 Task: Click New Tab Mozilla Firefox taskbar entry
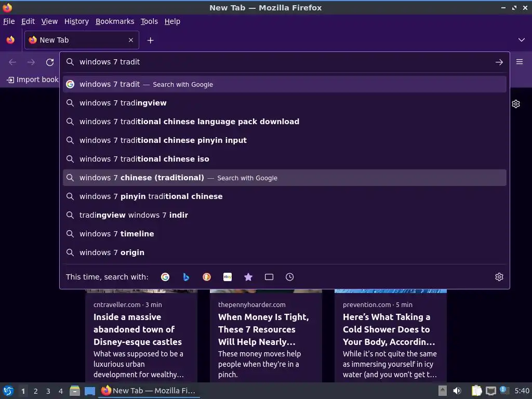click(149, 391)
